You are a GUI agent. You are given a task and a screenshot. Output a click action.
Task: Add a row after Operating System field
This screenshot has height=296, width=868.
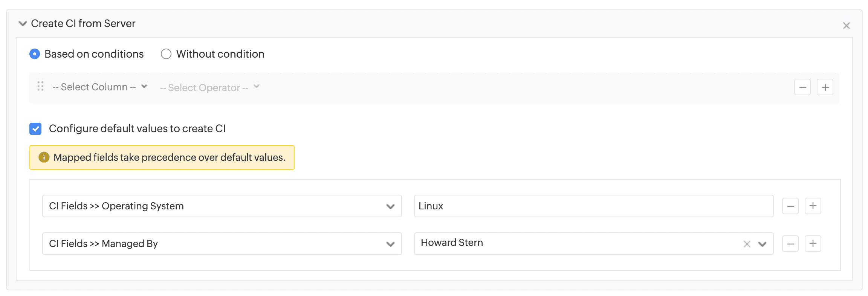point(813,206)
